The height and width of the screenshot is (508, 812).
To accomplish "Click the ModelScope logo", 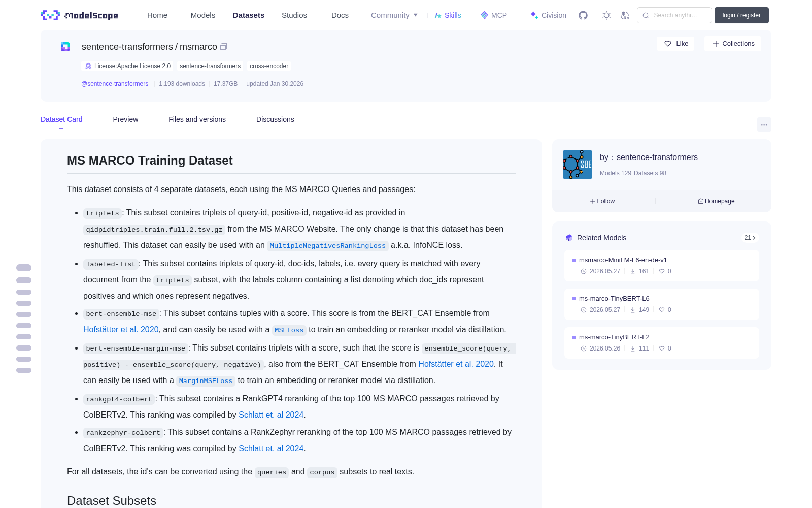I will (79, 15).
